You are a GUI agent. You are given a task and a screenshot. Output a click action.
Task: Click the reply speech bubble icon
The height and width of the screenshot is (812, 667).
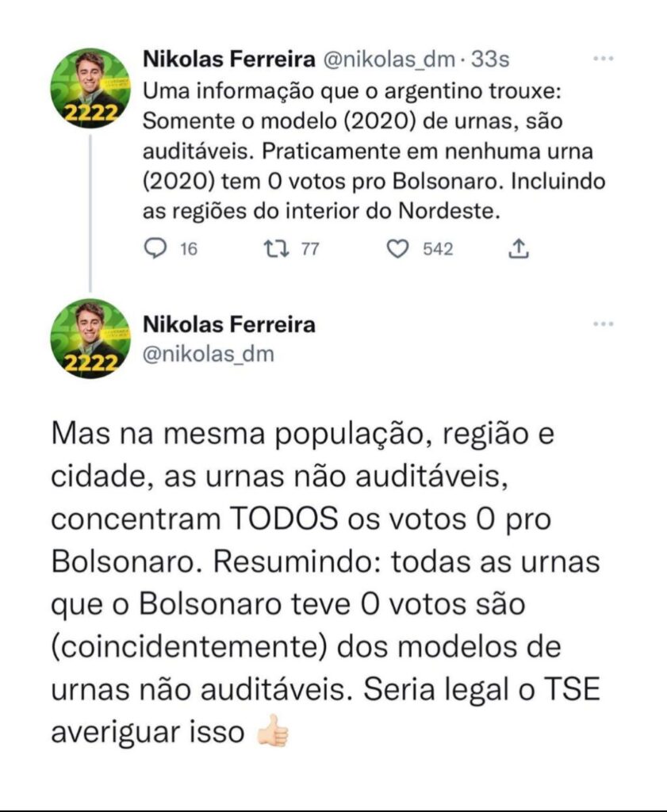coord(155,249)
